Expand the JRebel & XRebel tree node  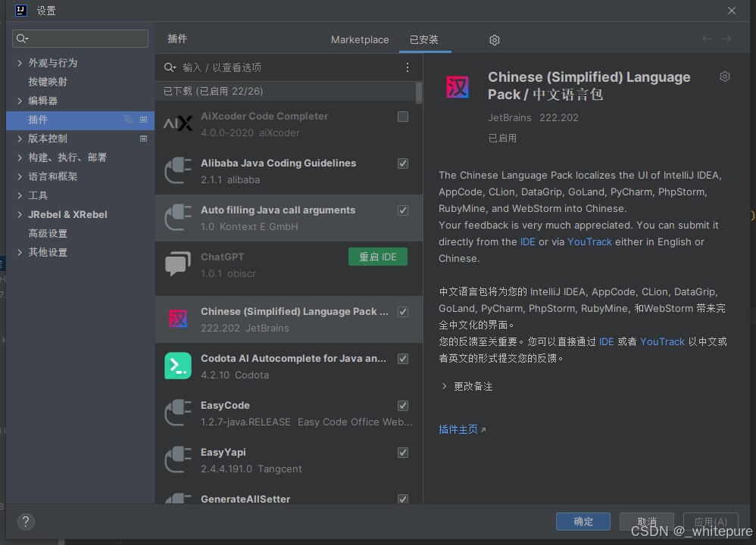pyautogui.click(x=19, y=214)
